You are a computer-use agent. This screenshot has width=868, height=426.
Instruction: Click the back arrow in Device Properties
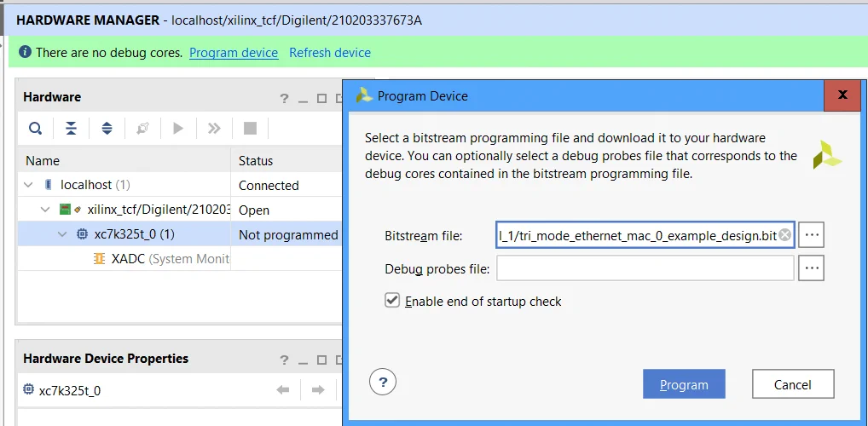point(283,390)
